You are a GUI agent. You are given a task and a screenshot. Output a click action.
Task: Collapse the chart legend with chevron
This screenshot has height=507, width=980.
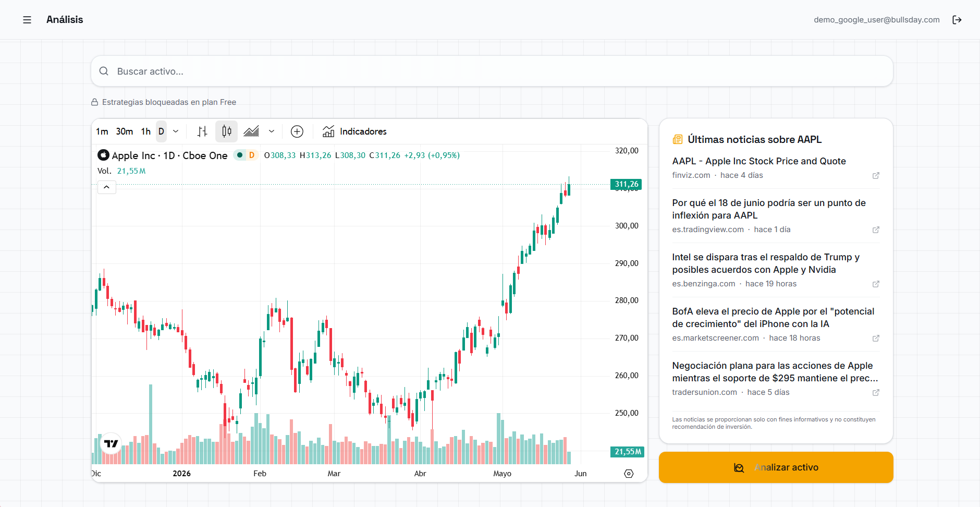[x=107, y=187]
